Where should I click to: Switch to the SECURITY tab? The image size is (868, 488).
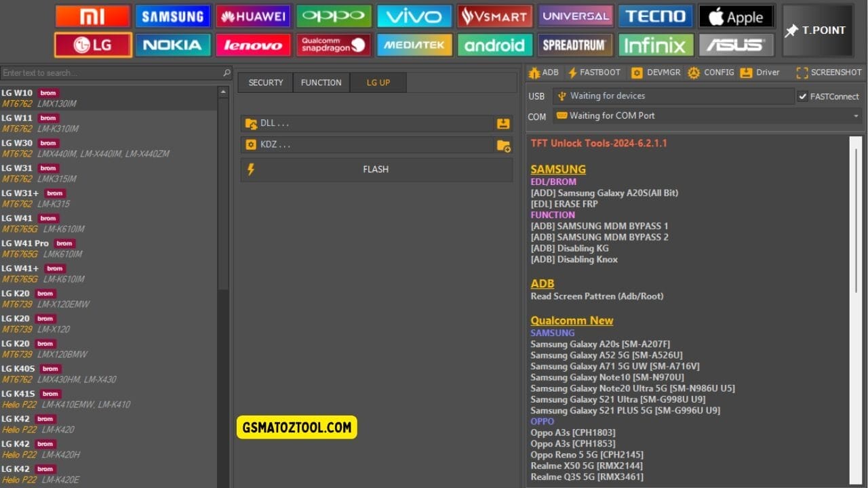264,82
